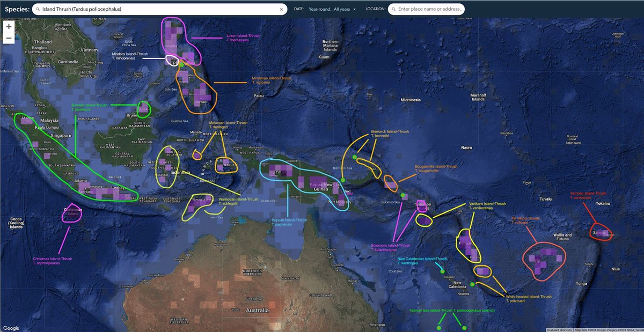Click the Australia country label on the map
The height and width of the screenshot is (332, 644).
coord(257,311)
